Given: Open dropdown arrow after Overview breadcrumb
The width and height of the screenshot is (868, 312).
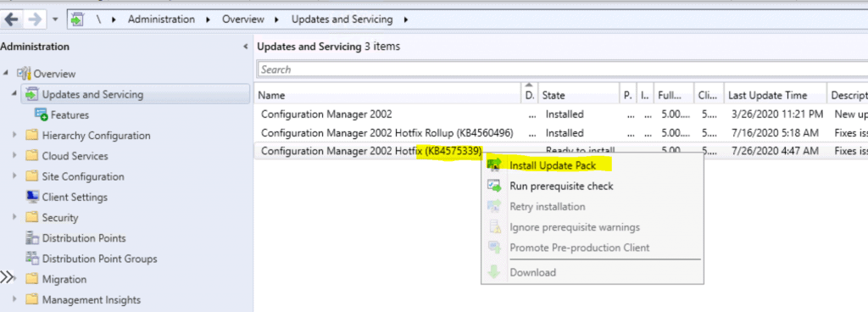Looking at the screenshot, I should 278,19.
